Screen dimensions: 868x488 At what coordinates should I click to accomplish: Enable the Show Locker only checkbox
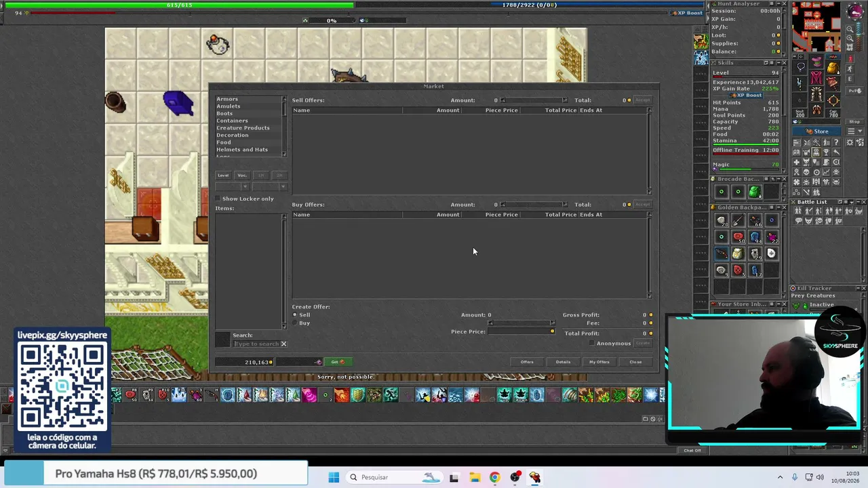pyautogui.click(x=218, y=199)
